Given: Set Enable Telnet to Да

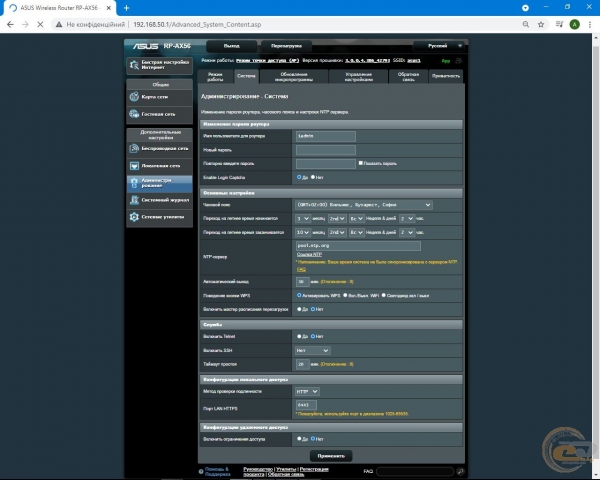Looking at the screenshot, I should point(299,336).
